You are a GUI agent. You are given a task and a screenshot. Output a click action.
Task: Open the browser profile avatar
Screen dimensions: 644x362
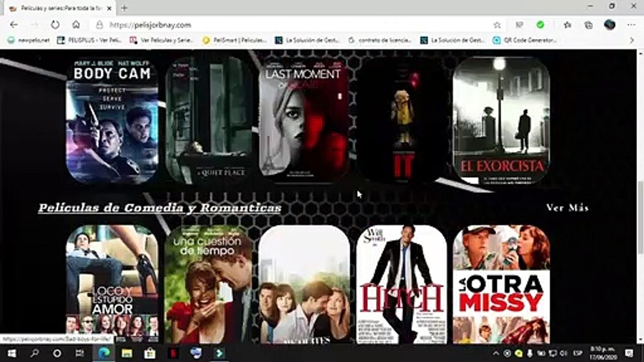(x=610, y=25)
